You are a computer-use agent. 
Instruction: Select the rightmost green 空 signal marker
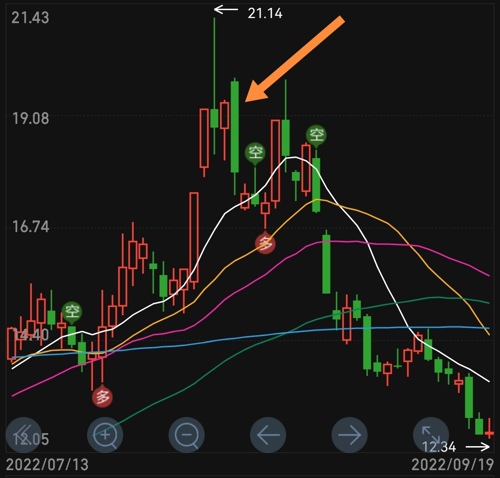coord(316,136)
